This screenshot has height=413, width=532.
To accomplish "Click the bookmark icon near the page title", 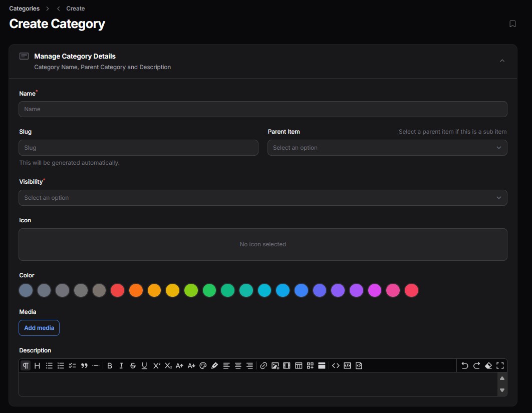I will click(512, 24).
